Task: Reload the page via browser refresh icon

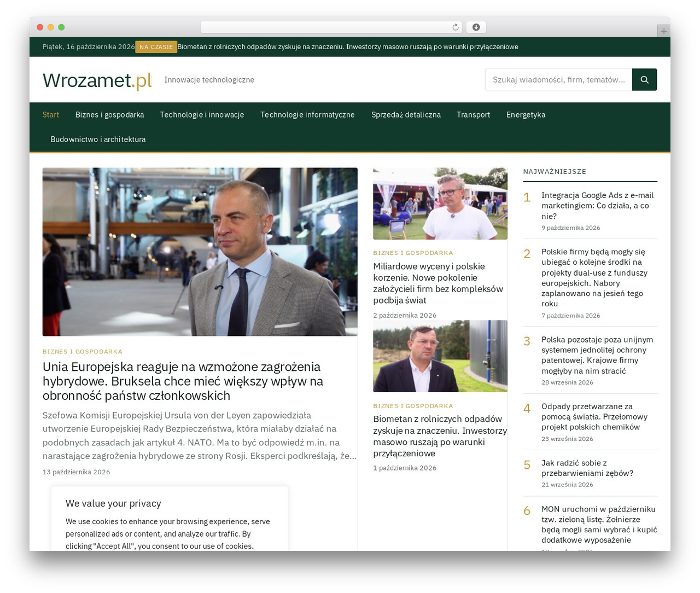Action: [x=456, y=27]
